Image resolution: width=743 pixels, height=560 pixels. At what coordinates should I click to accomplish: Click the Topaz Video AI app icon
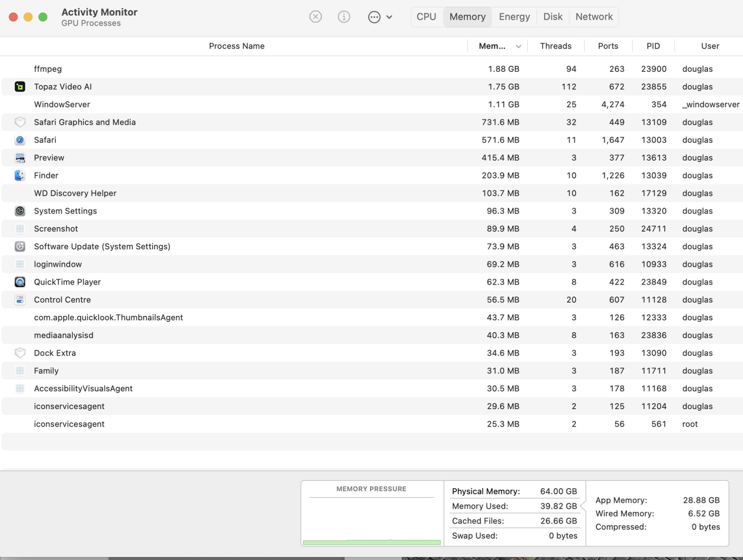tap(20, 87)
